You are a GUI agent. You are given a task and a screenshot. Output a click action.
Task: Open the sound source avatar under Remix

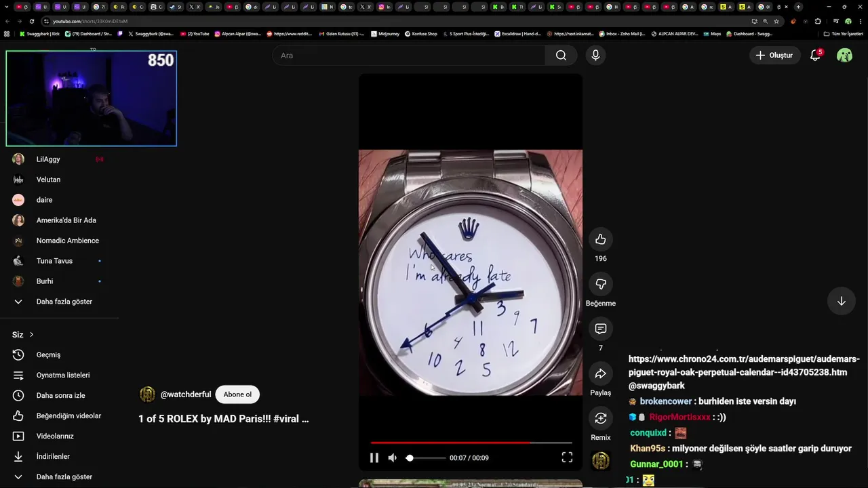coord(601,461)
